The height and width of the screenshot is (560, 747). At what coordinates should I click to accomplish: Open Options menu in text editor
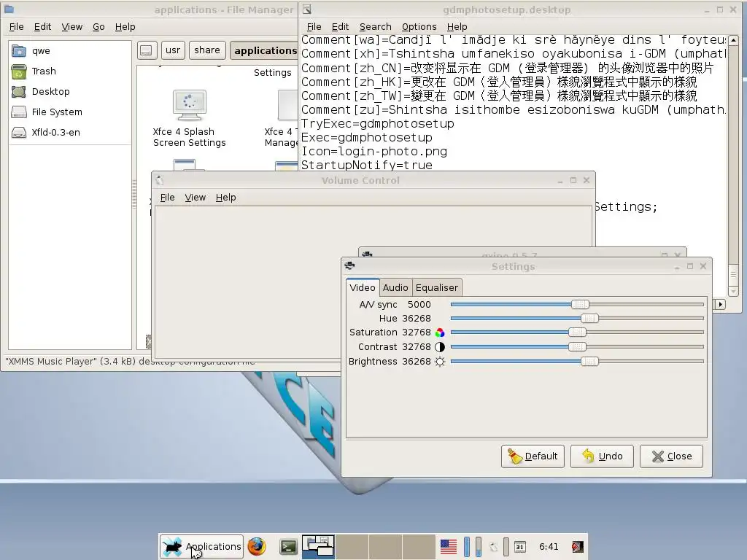point(419,27)
